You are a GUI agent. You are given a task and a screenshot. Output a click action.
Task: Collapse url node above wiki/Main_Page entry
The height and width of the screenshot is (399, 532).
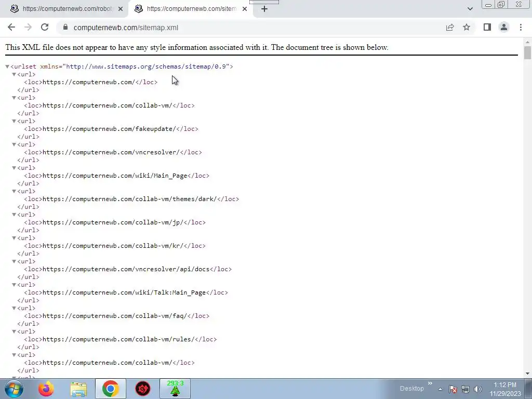pyautogui.click(x=14, y=168)
